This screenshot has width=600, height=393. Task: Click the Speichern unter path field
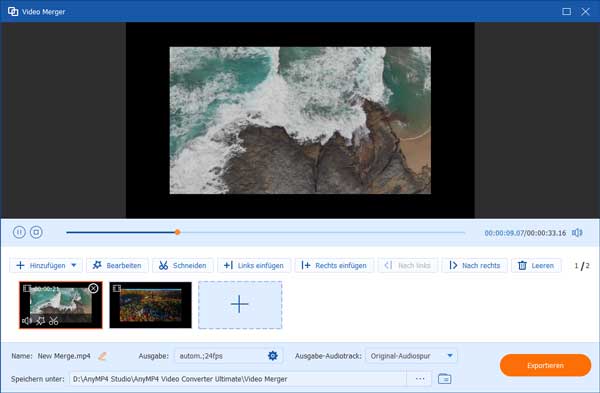click(x=237, y=379)
